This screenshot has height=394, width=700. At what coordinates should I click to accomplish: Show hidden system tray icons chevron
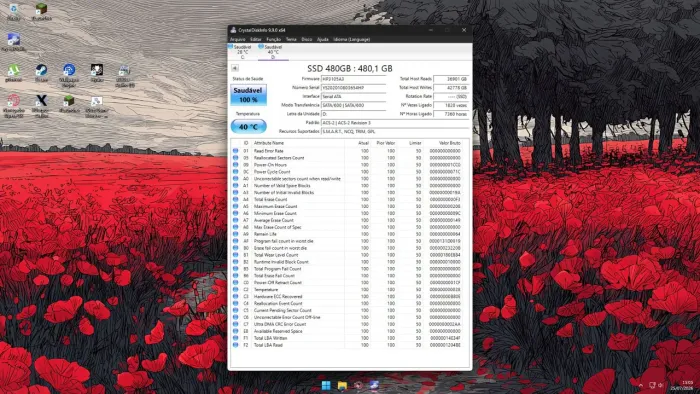pyautogui.click(x=641, y=385)
